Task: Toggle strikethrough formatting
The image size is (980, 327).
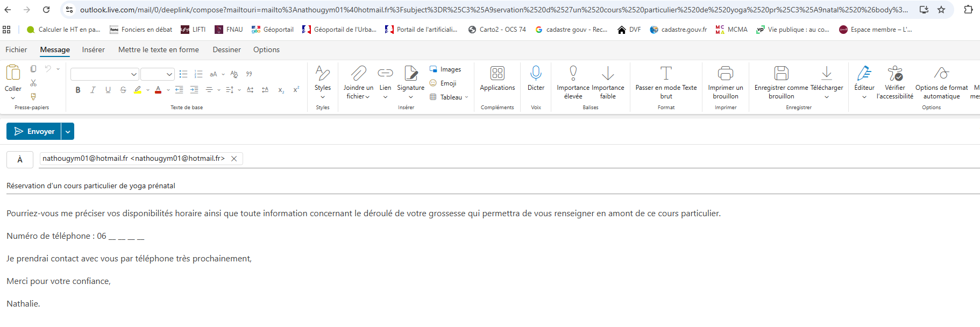Action: [x=123, y=90]
